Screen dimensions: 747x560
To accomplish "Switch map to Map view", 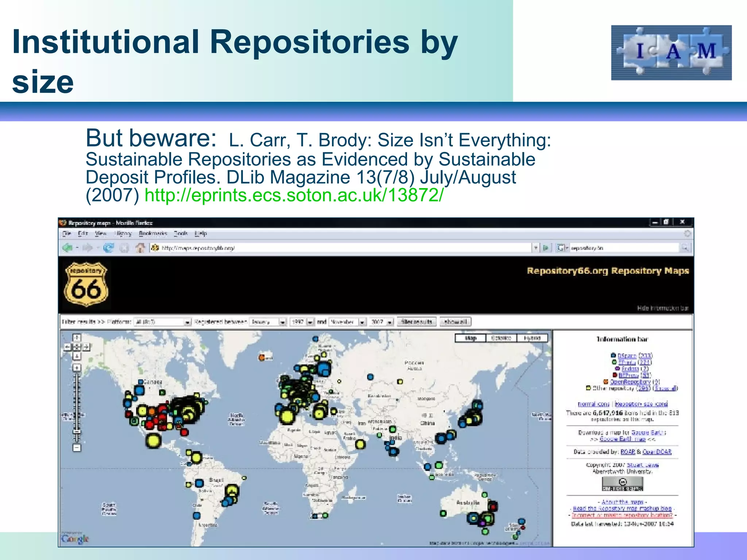I will click(x=471, y=338).
